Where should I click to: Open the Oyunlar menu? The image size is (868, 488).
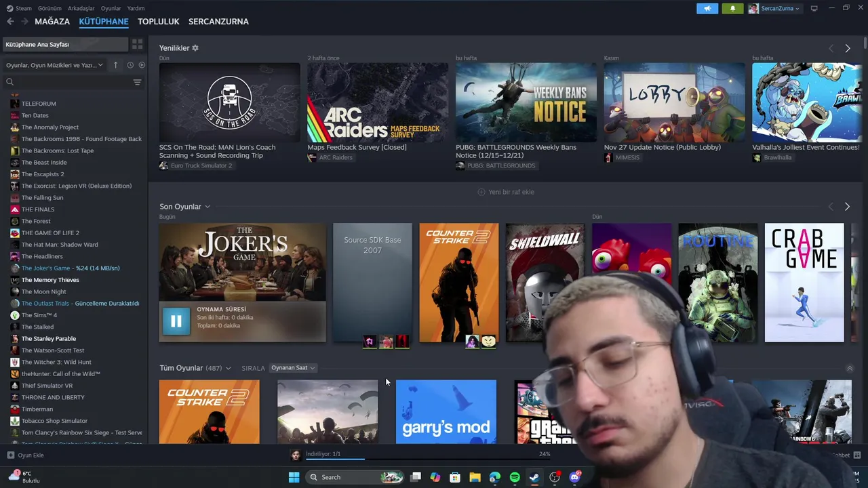111,8
